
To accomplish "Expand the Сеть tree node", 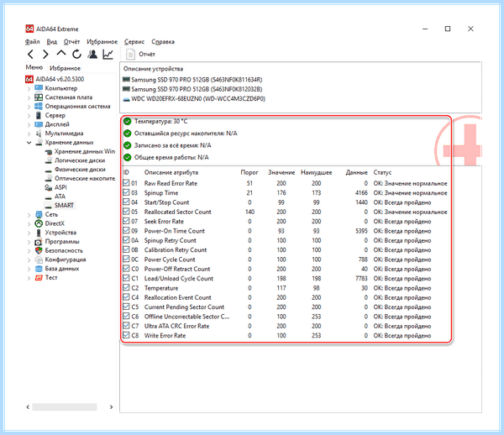I will coord(29,215).
